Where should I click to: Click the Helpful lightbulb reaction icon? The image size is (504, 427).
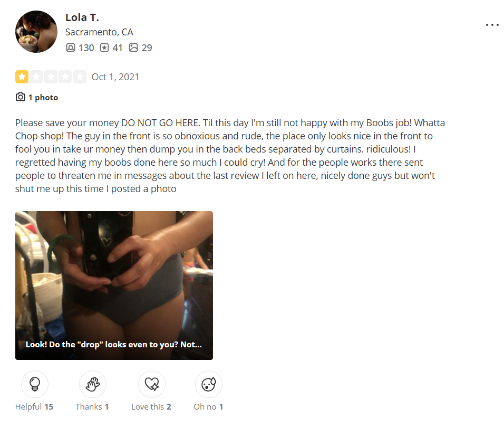coord(35,384)
